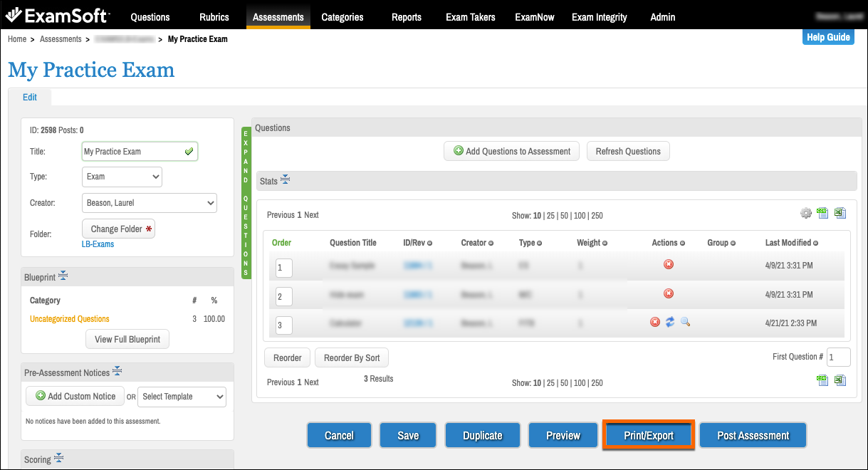The width and height of the screenshot is (868, 470).
Task: Remove question in order row 1
Action: coord(669,264)
